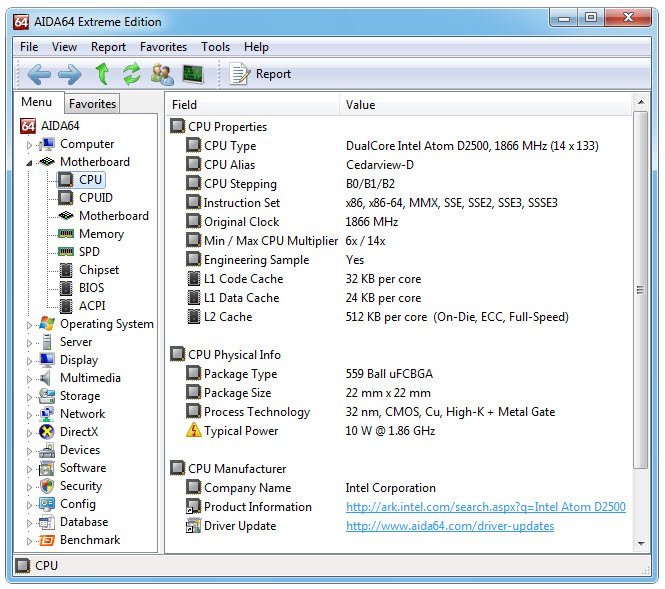Expand the Network node
665x589 pixels.
[29, 415]
